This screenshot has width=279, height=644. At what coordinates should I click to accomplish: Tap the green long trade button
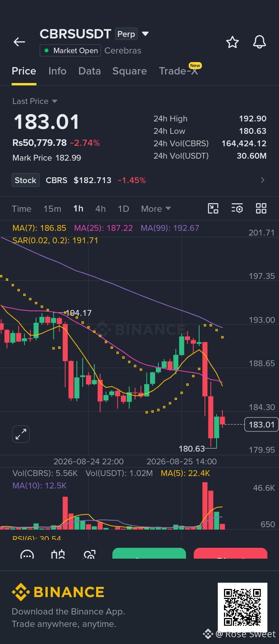(x=149, y=553)
